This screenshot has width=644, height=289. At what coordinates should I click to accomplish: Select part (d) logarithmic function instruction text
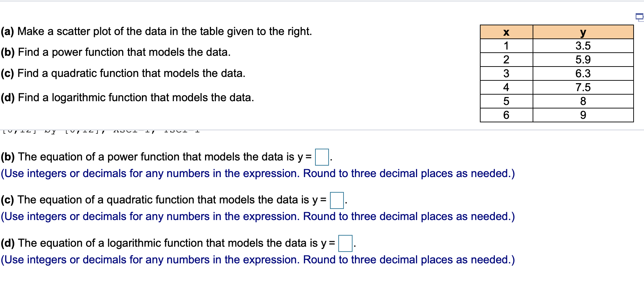click(x=128, y=97)
